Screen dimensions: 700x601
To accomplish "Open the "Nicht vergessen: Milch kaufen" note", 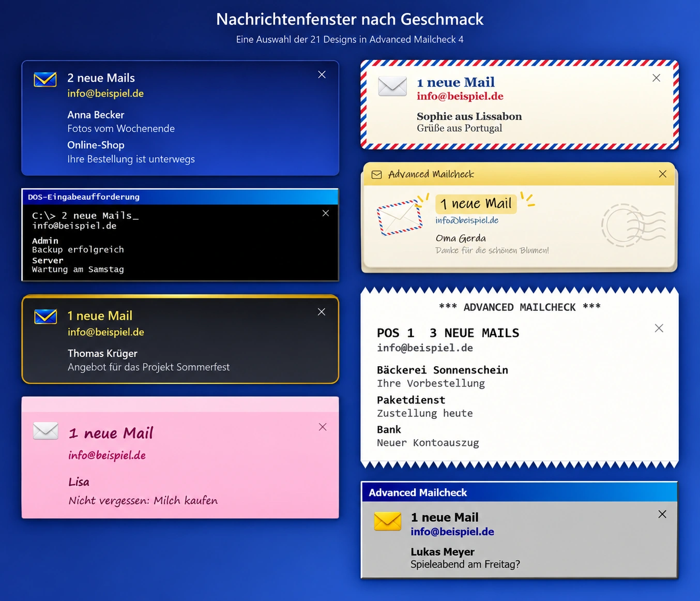I will click(143, 501).
